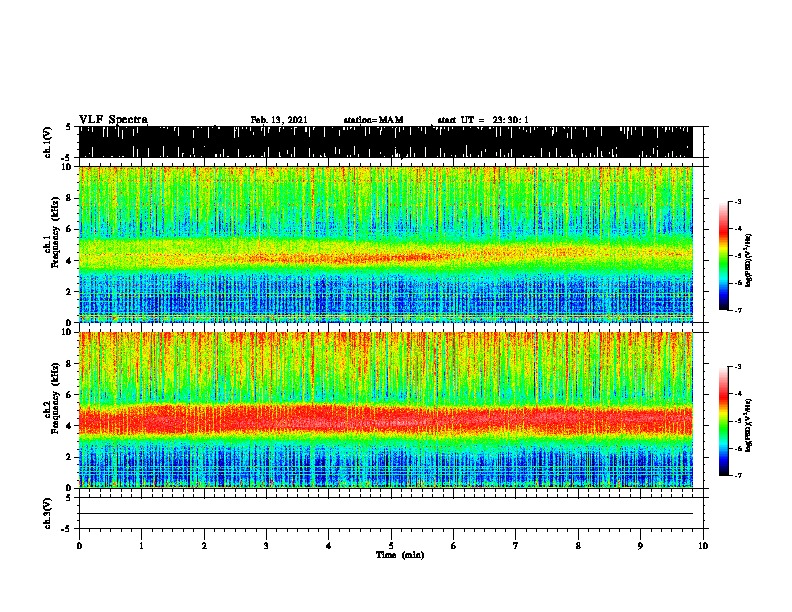792x612 pixels.
Task: Click the "0" tick on the time axis
Action: click(x=79, y=546)
